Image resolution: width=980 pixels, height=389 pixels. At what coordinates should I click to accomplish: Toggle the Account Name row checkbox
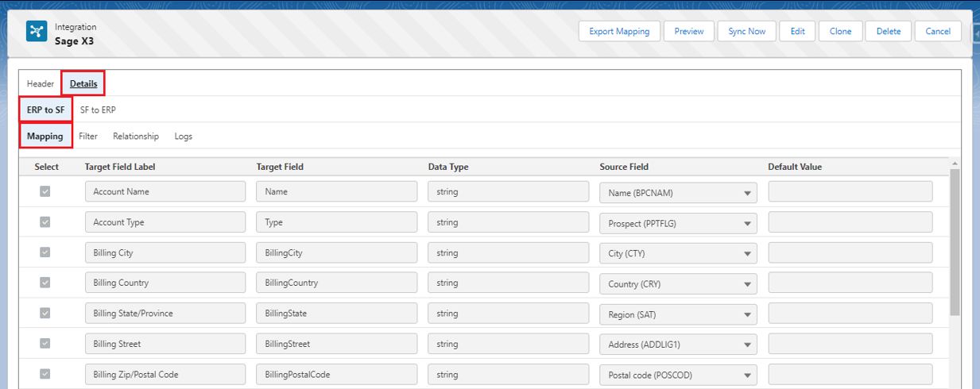[x=45, y=192]
